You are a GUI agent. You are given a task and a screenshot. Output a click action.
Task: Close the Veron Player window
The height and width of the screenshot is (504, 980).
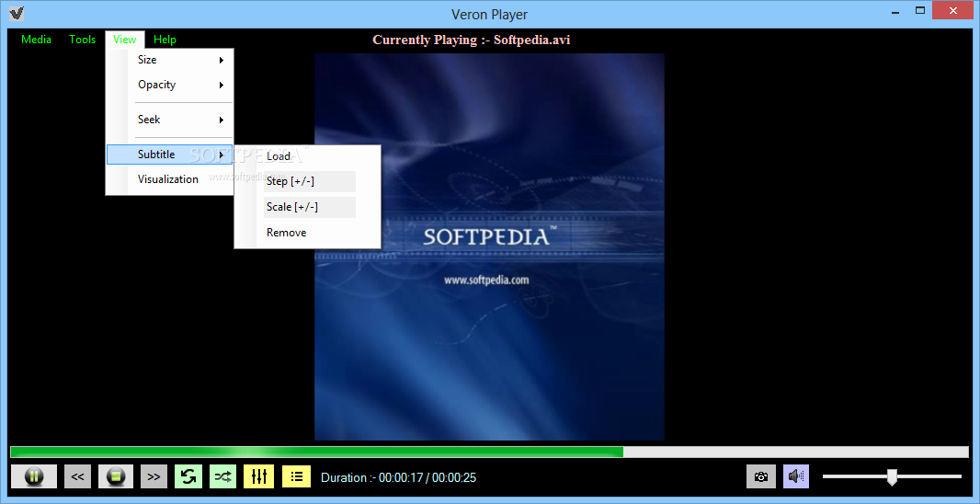click(953, 11)
